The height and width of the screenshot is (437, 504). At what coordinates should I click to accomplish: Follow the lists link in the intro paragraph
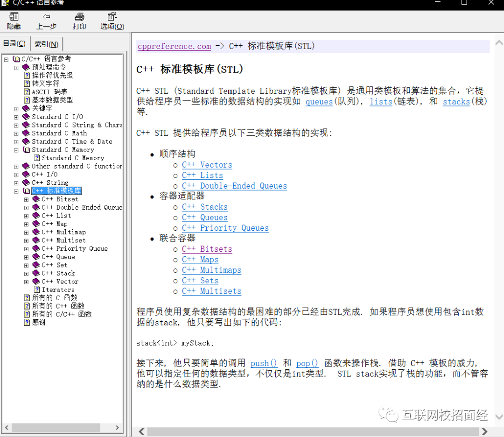point(381,102)
